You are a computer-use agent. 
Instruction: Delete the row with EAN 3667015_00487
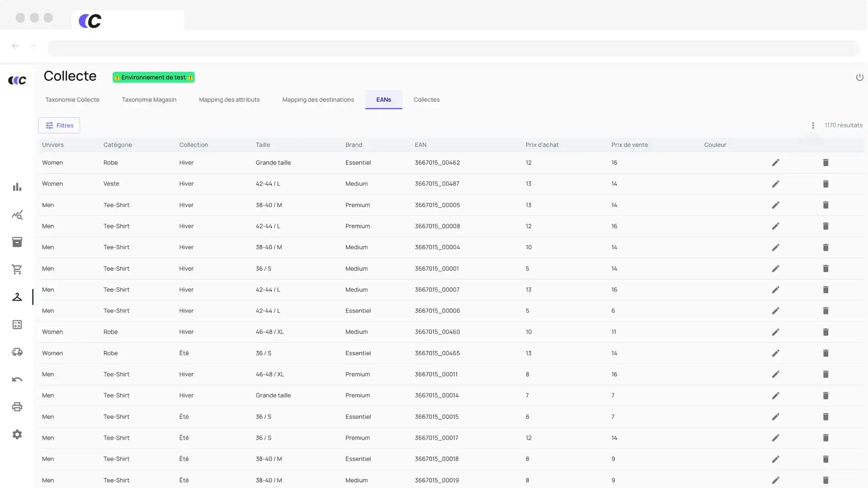tap(826, 184)
